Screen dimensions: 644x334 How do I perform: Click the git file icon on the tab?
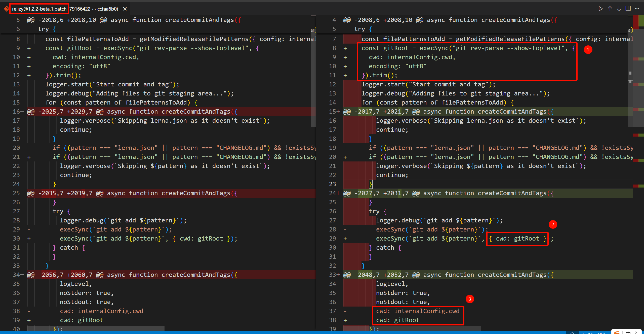6,9
